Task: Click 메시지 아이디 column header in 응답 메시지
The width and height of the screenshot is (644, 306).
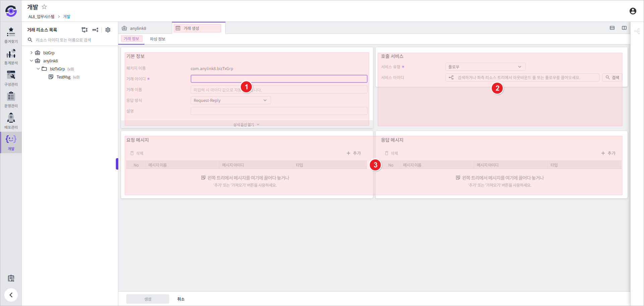Action: point(511,165)
